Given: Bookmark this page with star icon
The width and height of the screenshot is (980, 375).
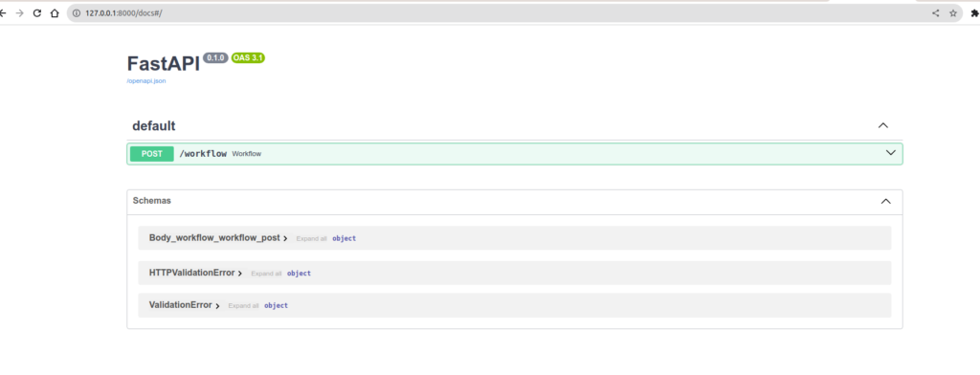Looking at the screenshot, I should pos(953,13).
